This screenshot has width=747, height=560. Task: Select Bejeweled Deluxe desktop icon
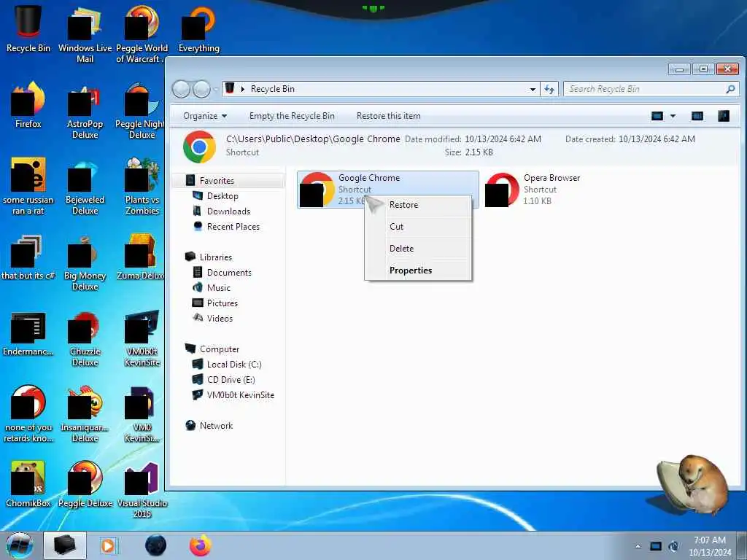click(x=85, y=187)
